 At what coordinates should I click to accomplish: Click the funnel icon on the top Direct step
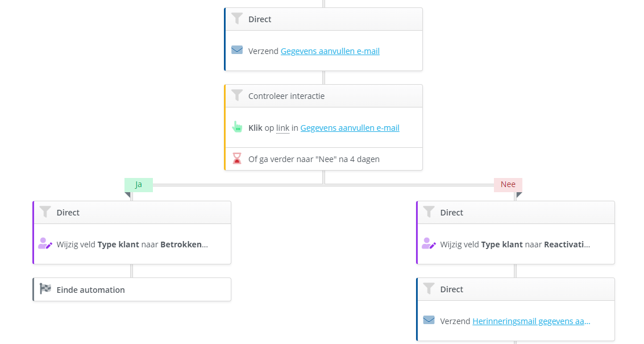coord(237,19)
